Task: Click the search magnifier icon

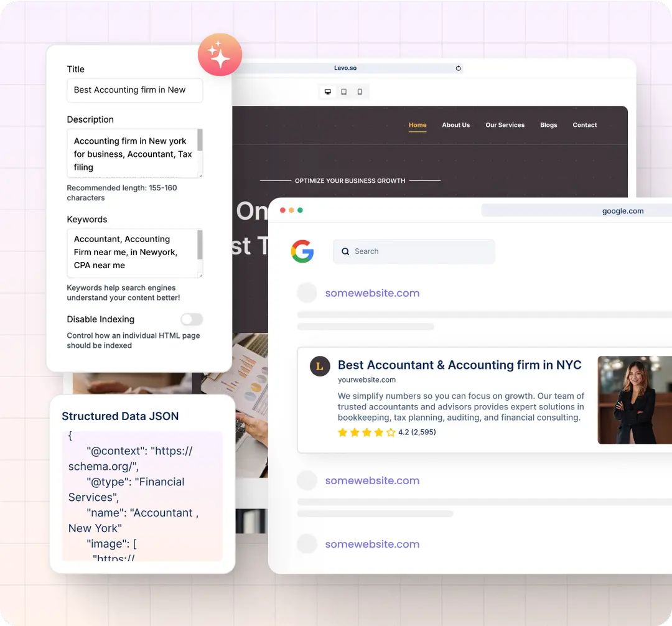Action: coord(345,251)
